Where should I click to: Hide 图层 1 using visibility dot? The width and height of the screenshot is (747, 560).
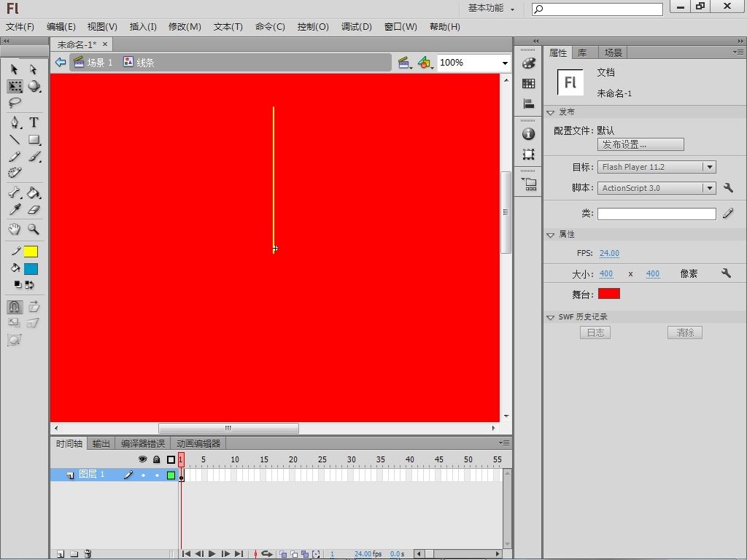(x=143, y=475)
